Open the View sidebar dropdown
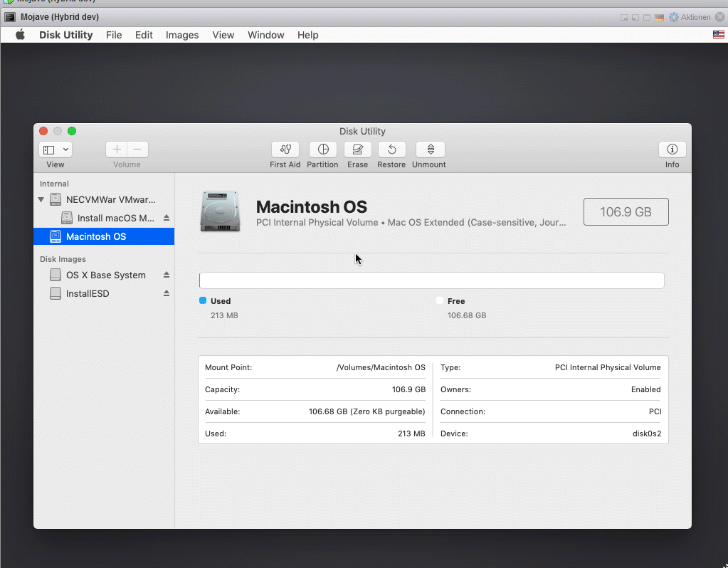Screen dimensions: 728x568 pyautogui.click(x=56, y=149)
